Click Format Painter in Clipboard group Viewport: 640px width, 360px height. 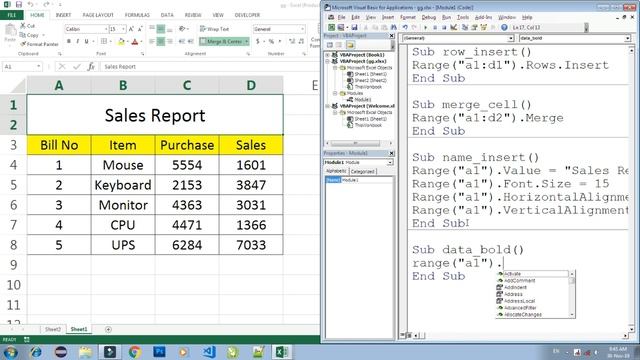pos(40,44)
